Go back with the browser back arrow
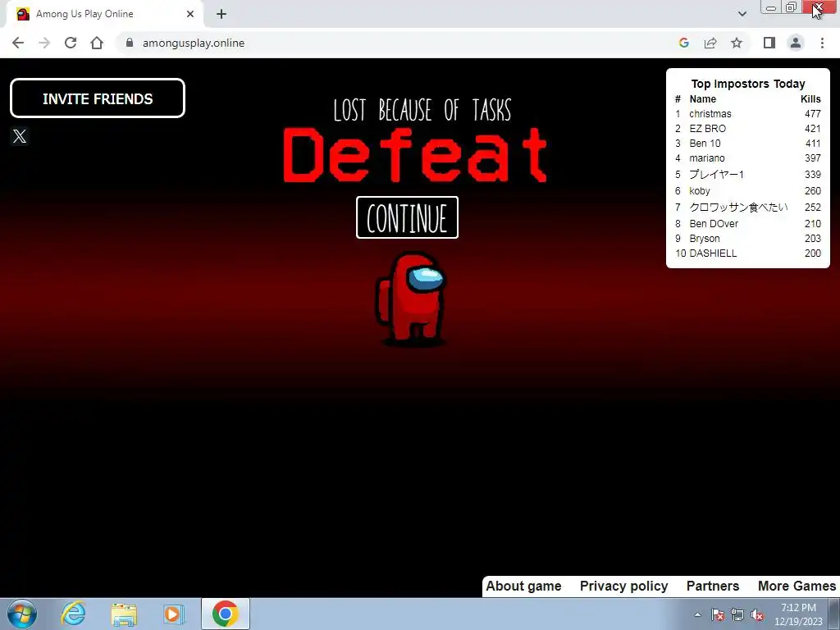This screenshot has width=840, height=630. [18, 43]
